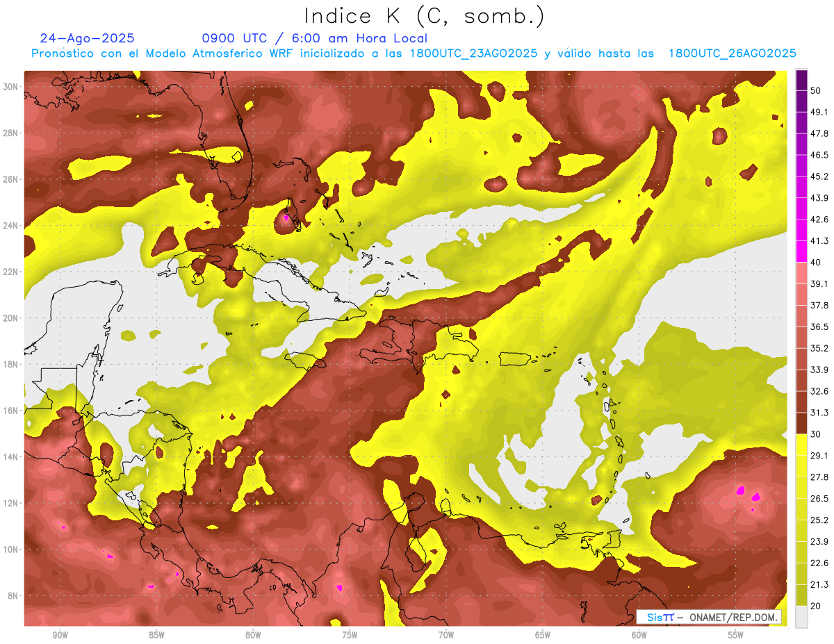Screen dimensions: 834x644
Task: Click the gray swatch below legend value 20
Action: (802, 617)
